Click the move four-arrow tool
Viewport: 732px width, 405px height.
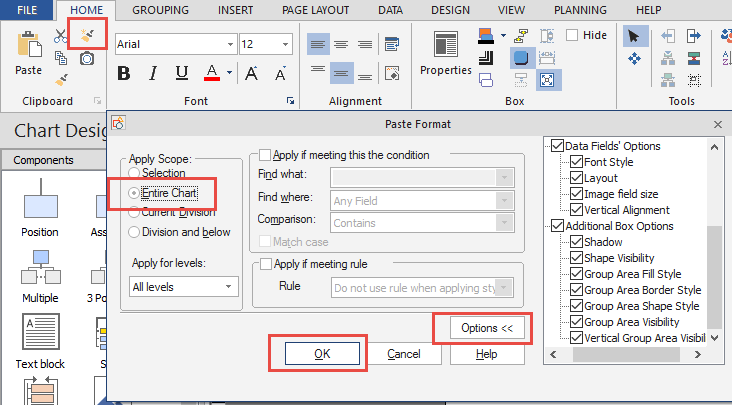pos(634,58)
